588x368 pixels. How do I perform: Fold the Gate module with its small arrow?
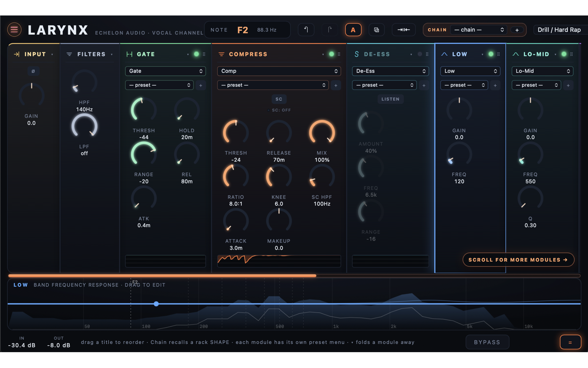(188, 54)
